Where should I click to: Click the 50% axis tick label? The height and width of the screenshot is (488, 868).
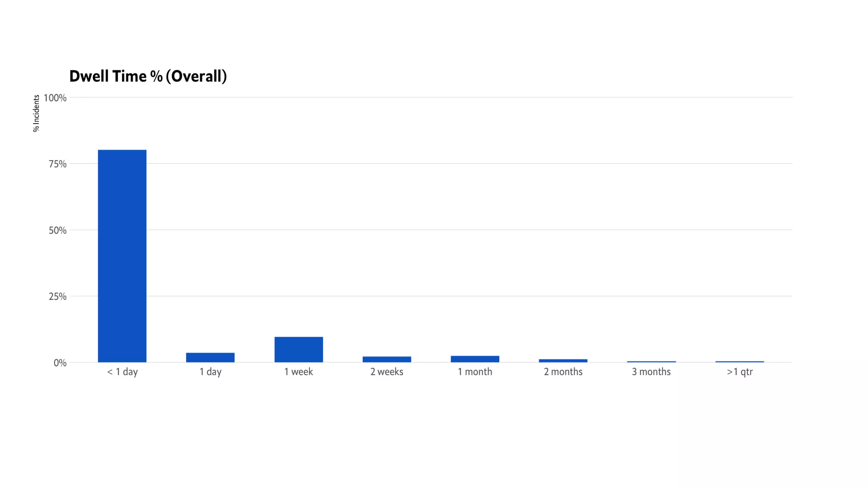click(58, 230)
